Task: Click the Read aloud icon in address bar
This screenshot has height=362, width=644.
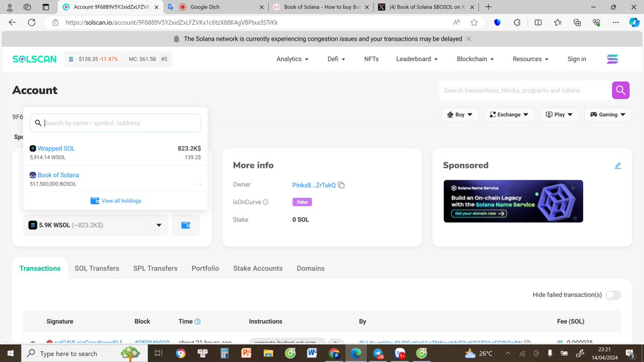Action: click(457, 23)
